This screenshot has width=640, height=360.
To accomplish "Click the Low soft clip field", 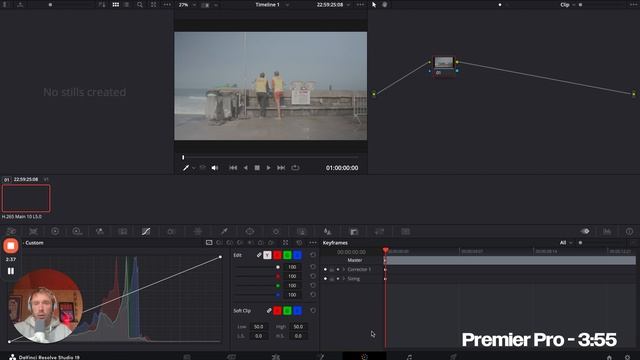I will (x=259, y=327).
